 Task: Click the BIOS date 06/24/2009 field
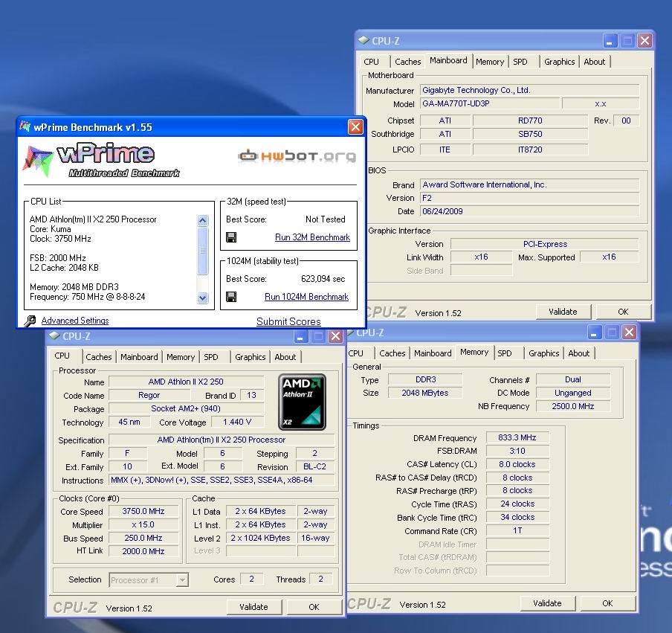tap(529, 211)
